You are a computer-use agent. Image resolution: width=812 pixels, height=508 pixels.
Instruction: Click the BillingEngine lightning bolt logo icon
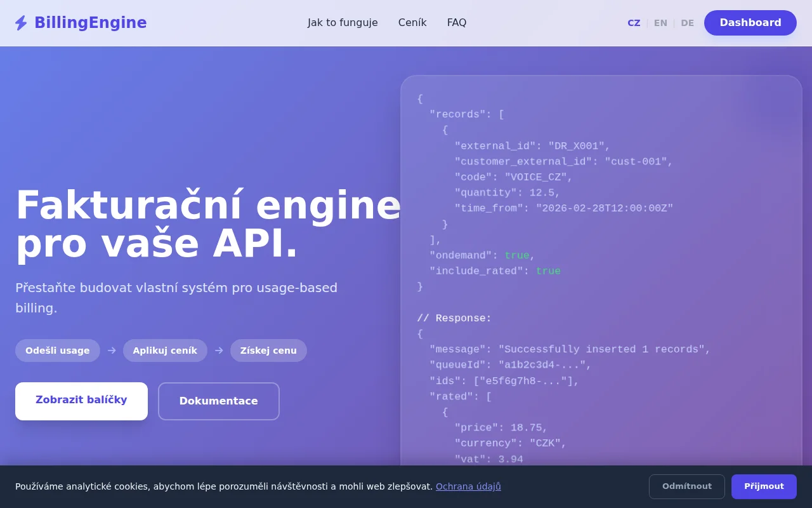(21, 23)
